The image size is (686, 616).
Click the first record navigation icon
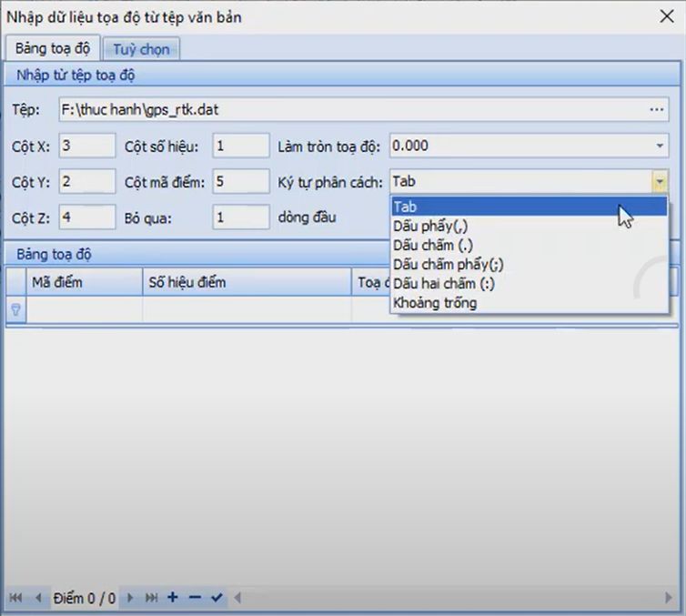point(15,598)
